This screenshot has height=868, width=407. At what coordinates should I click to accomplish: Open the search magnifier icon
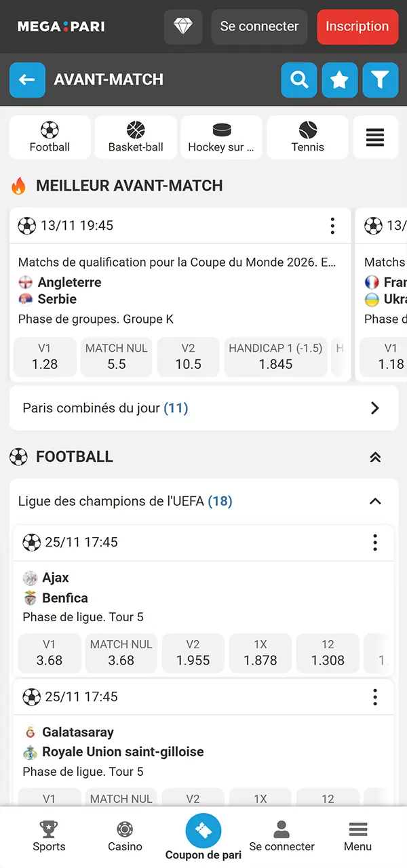[299, 80]
